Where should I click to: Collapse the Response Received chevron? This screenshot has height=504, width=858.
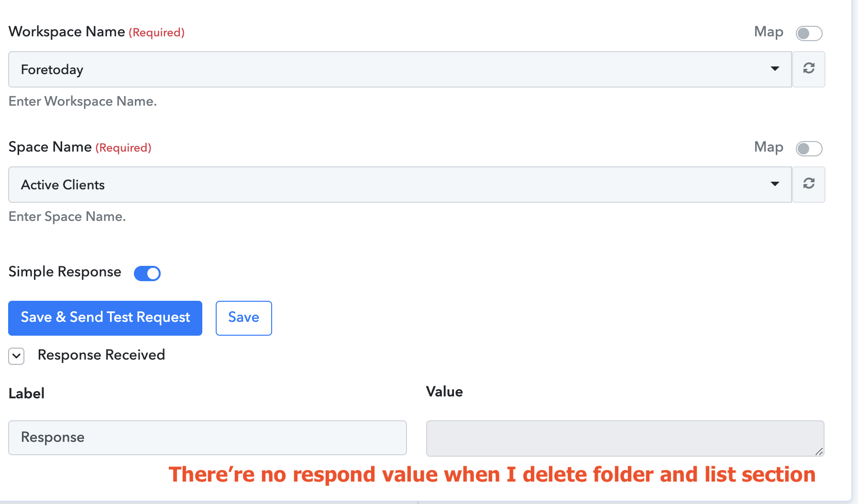(16, 356)
